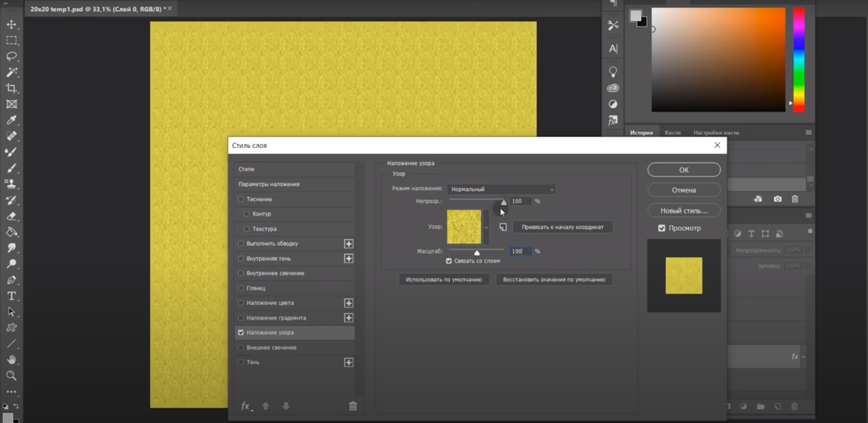Select the Clone Stamp tool
The image size is (868, 423).
point(11,184)
